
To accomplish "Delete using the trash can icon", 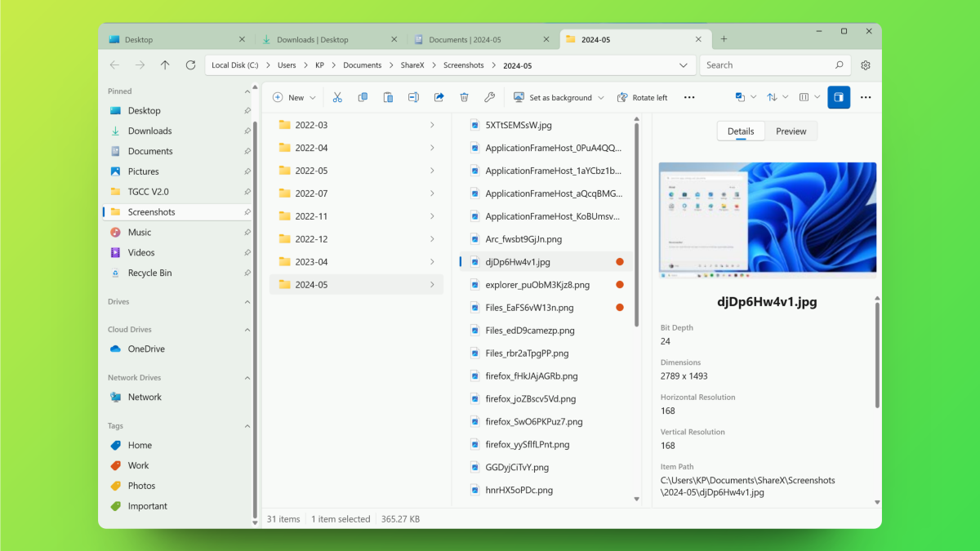I will [x=464, y=97].
